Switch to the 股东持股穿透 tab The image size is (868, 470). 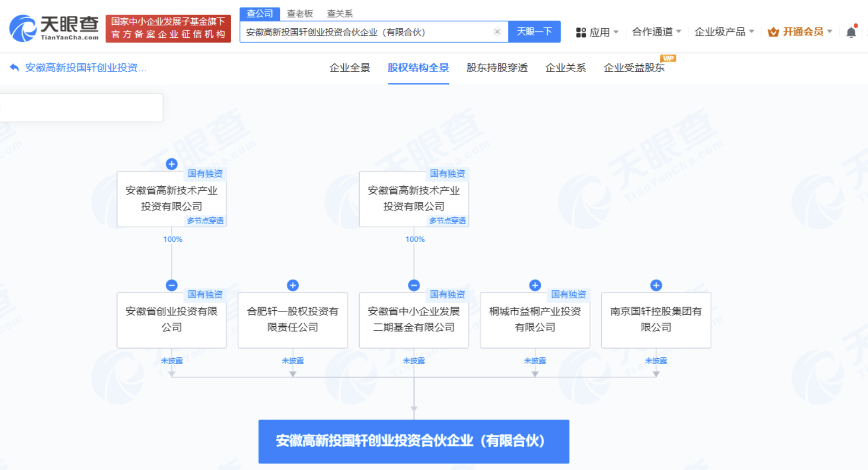point(497,68)
